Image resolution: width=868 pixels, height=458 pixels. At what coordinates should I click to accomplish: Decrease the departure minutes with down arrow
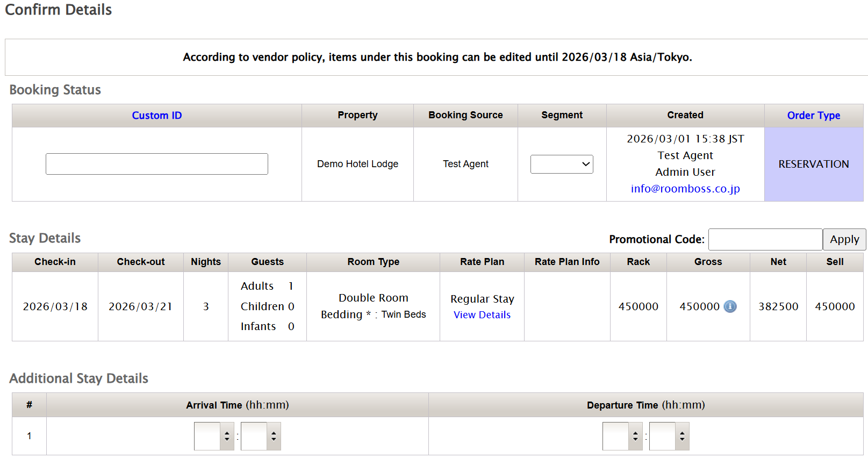(682, 439)
